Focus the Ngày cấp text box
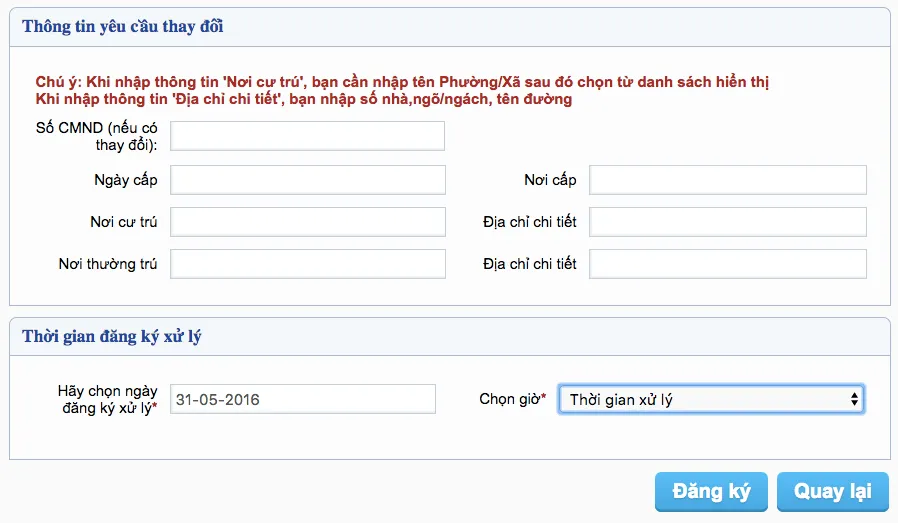898x523 pixels. pyautogui.click(x=307, y=180)
